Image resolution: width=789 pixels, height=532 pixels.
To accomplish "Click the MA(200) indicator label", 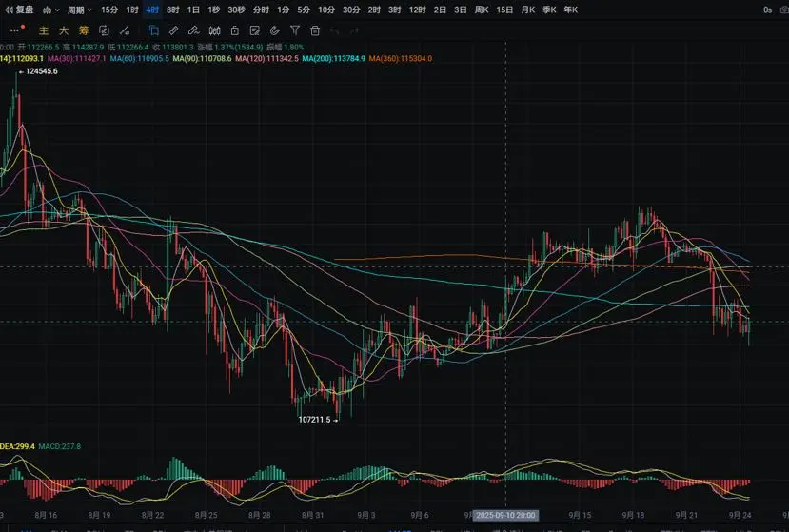I will click(334, 59).
